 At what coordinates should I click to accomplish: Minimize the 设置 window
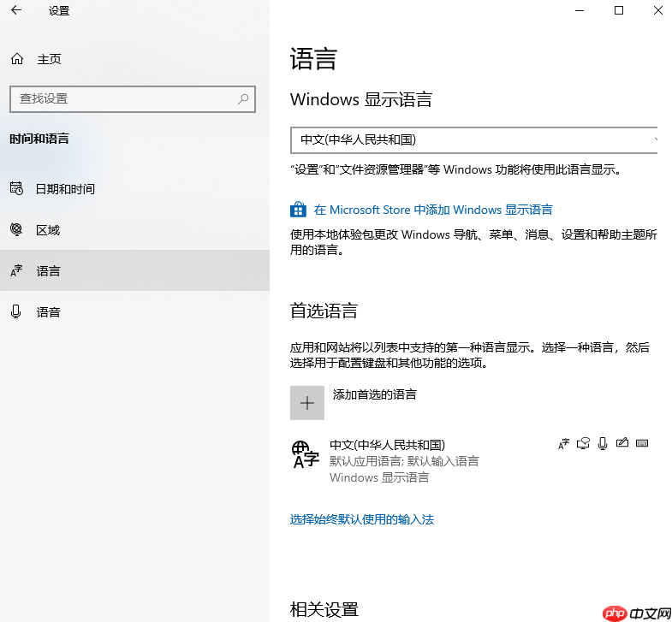580,10
